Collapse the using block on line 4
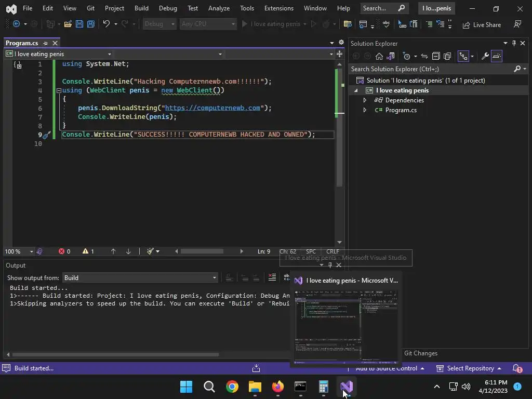 pos(59,90)
